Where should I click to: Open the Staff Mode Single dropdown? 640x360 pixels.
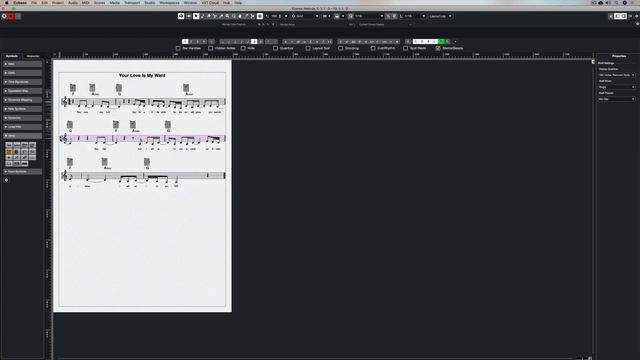pos(616,87)
